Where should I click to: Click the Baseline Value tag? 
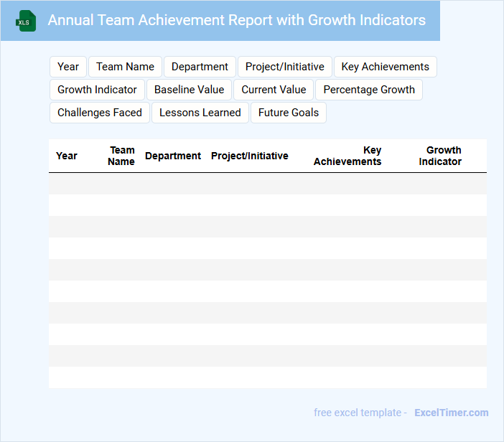pyautogui.click(x=189, y=90)
